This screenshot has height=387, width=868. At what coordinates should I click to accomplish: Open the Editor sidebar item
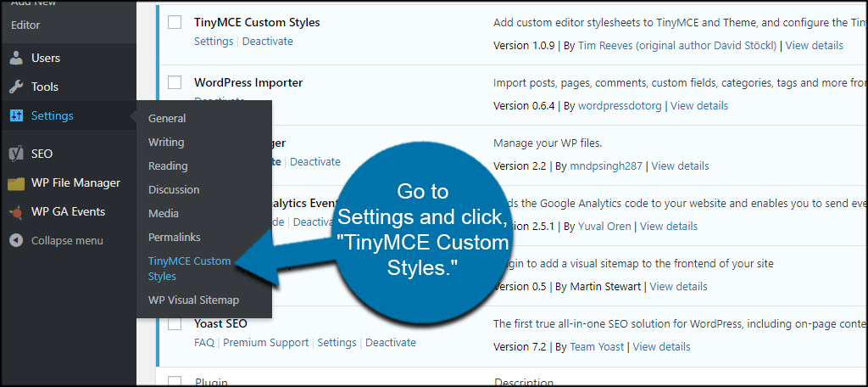(x=25, y=25)
